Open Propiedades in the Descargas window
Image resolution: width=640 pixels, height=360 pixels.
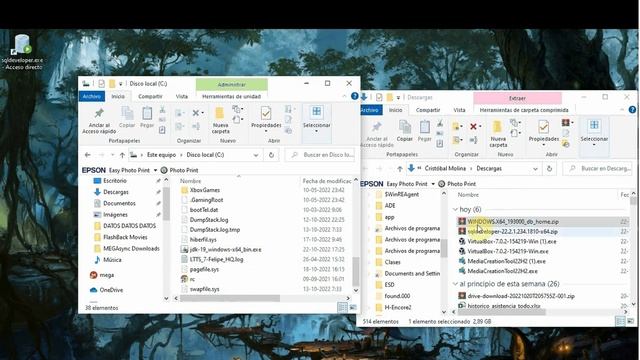[543, 132]
